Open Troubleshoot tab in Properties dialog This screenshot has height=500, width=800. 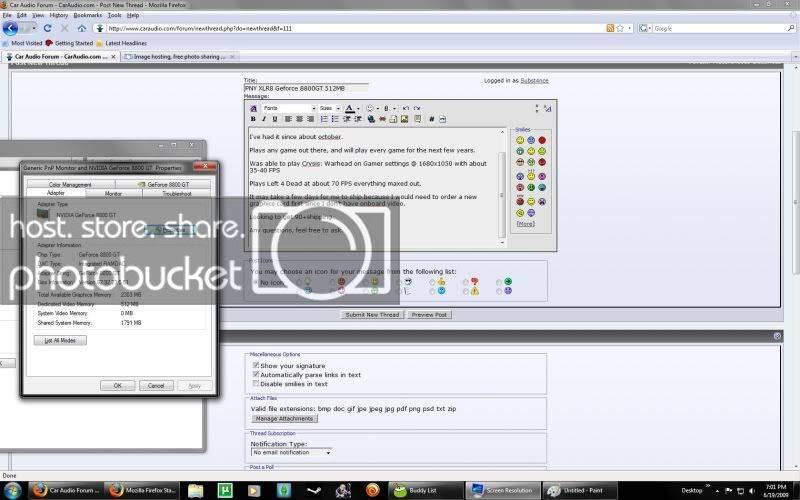point(177,193)
